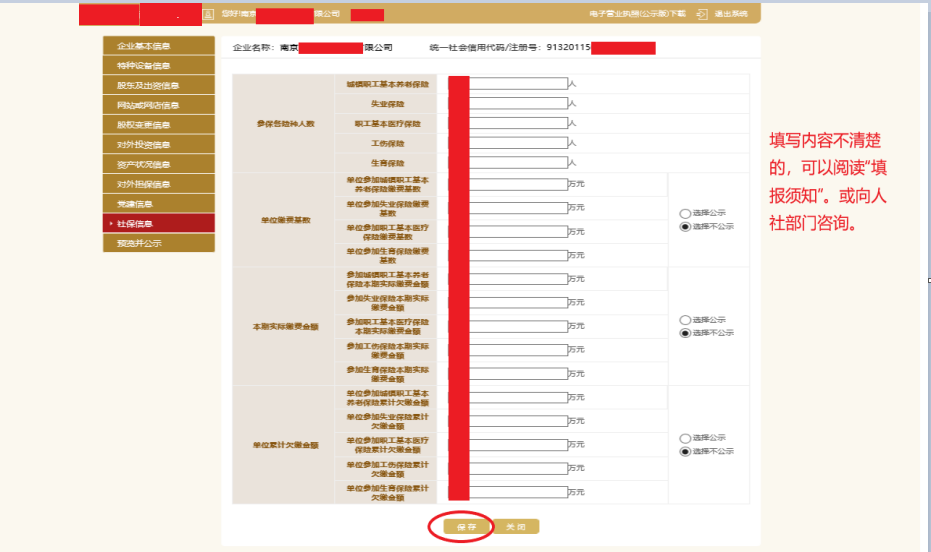
Task: Open 党建信息 sidebar item
Action: [159, 204]
